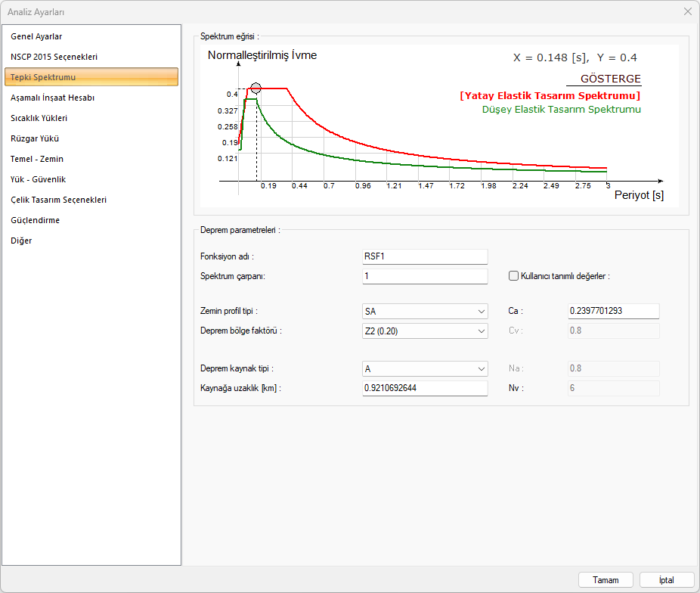The height and width of the screenshot is (593, 700).
Task: Open Çelik Tasarım Seçenekleri page
Action: tap(58, 200)
